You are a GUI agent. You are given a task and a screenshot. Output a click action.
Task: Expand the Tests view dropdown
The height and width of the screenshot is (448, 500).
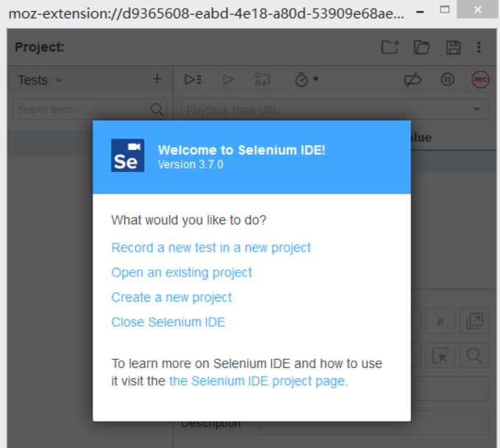tap(59, 80)
